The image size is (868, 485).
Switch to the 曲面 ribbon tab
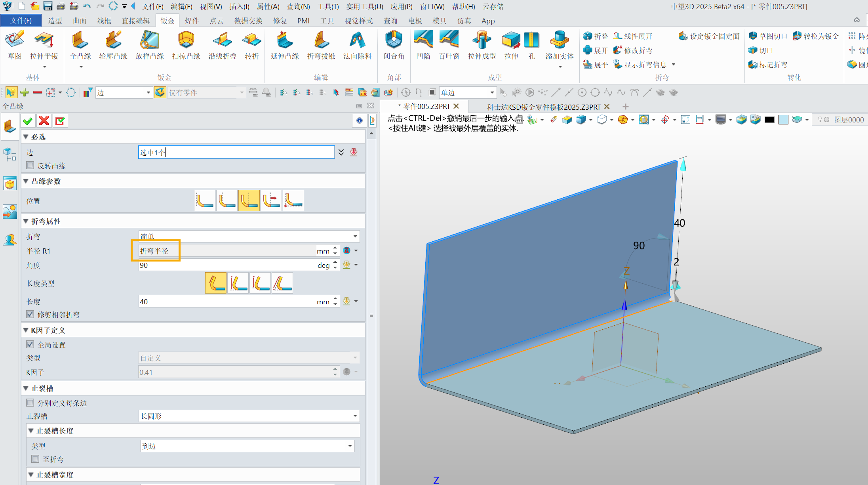point(80,21)
